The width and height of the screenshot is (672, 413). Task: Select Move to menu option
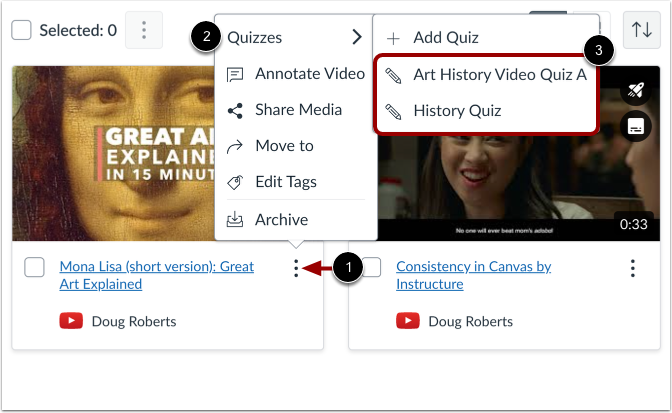coord(296,146)
